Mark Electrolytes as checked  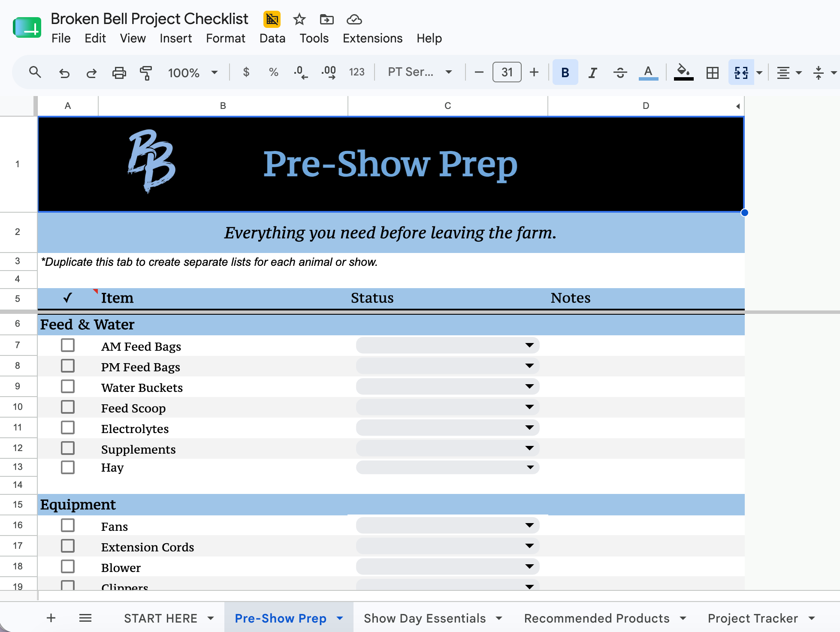[x=68, y=427]
